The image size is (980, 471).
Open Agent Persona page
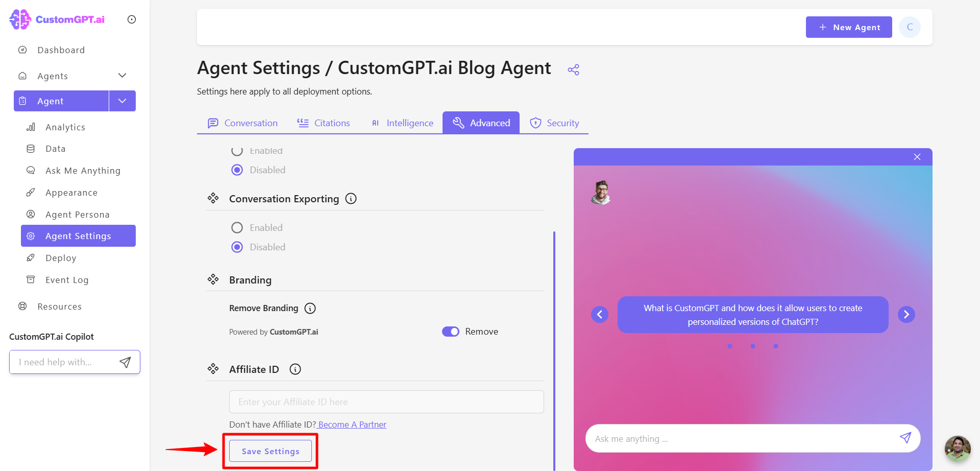click(x=78, y=215)
